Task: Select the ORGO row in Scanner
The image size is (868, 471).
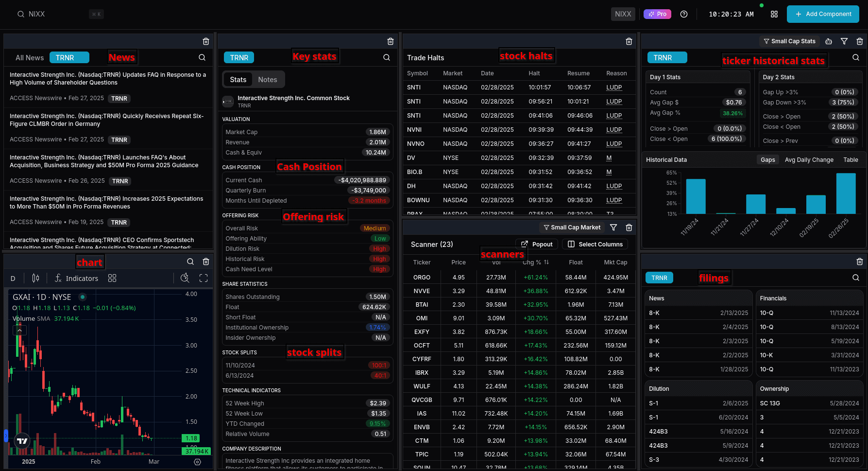Action: (x=519, y=277)
